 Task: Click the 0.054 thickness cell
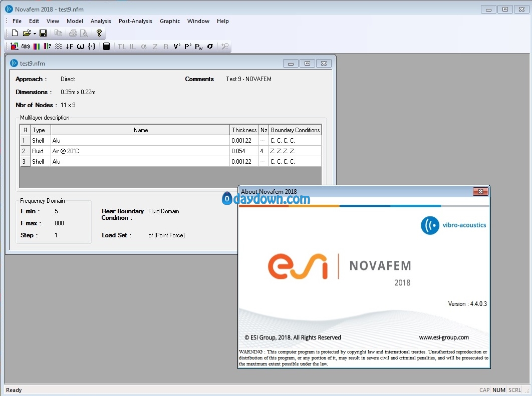(x=244, y=151)
